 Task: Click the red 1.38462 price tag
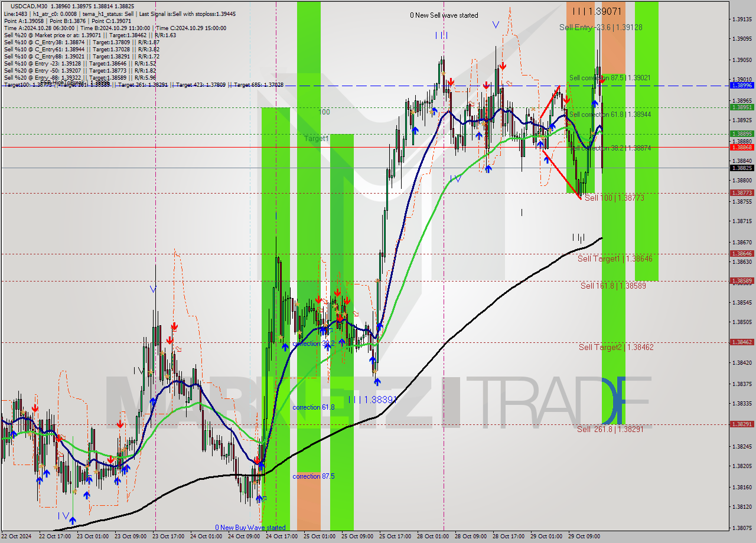coord(741,342)
